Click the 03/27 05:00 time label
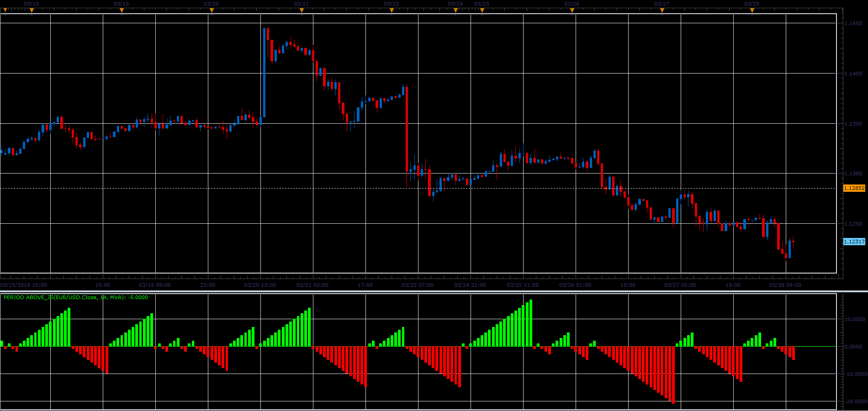 pos(680,285)
